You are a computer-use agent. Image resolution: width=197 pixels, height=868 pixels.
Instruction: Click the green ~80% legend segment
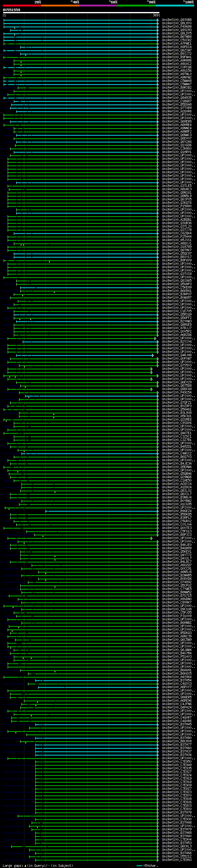point(137,6)
